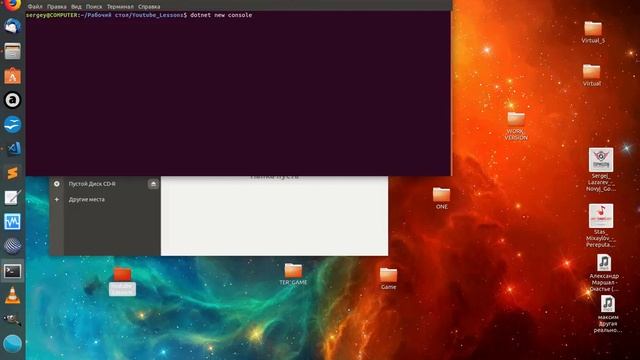
Task: Open the Files manager dock icon
Action: coord(12,51)
